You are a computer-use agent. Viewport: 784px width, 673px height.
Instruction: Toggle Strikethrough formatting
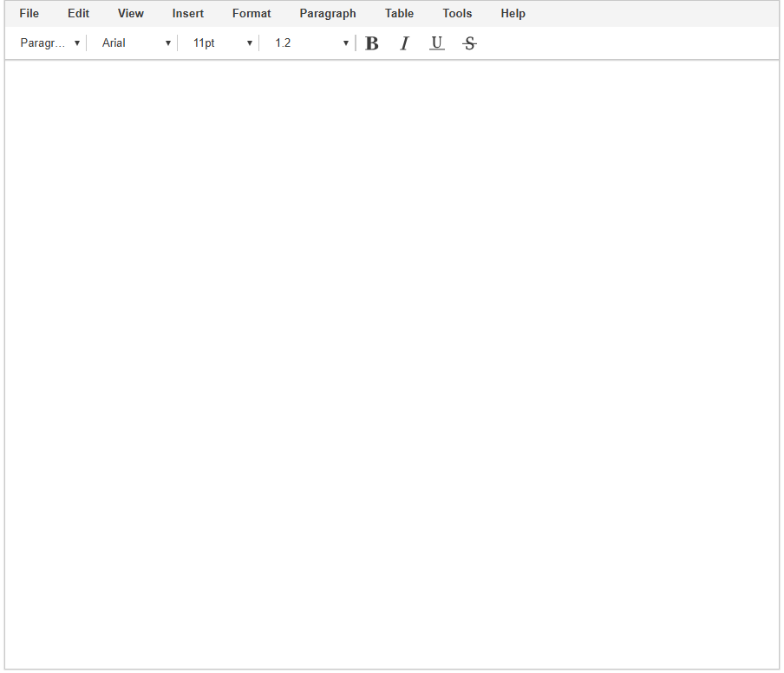coord(469,43)
